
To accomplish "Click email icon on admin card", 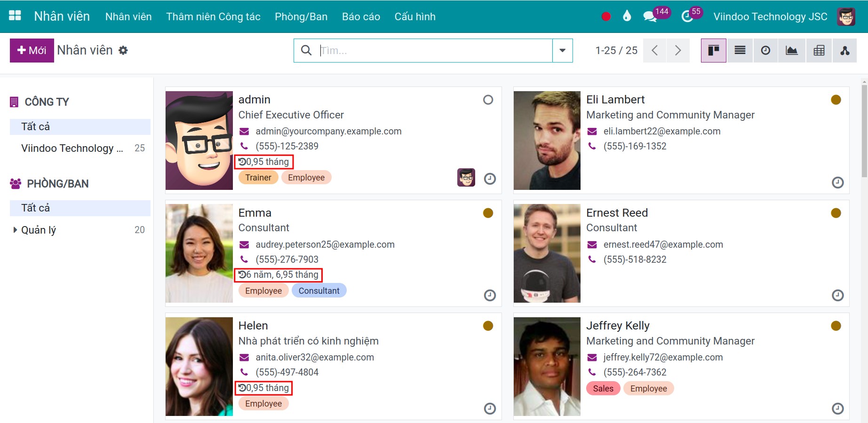I will click(244, 131).
